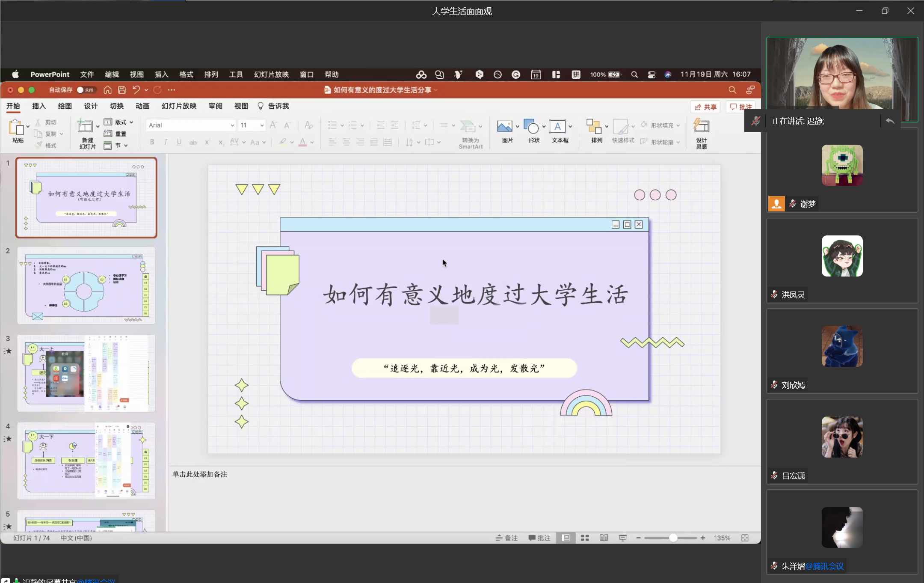Open the Arial font name dropdown
This screenshot has width=924, height=583.
pyautogui.click(x=232, y=125)
